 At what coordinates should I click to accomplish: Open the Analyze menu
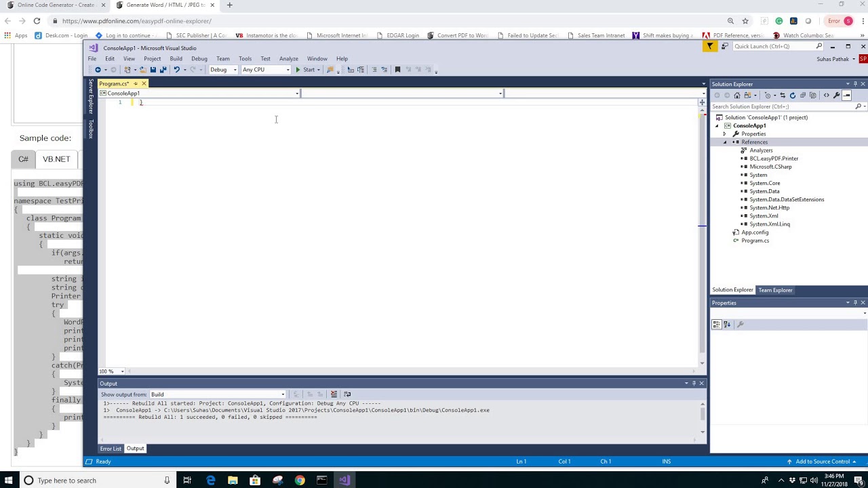pyautogui.click(x=288, y=59)
